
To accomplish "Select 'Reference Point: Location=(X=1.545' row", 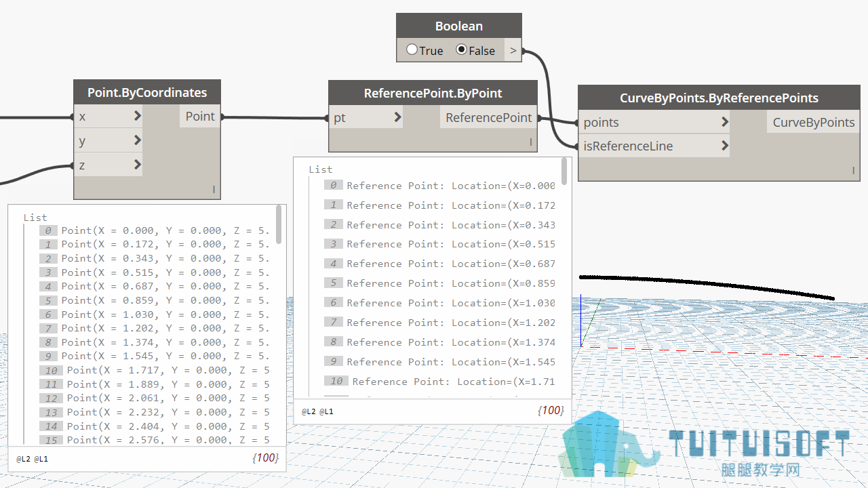I will pyautogui.click(x=439, y=362).
